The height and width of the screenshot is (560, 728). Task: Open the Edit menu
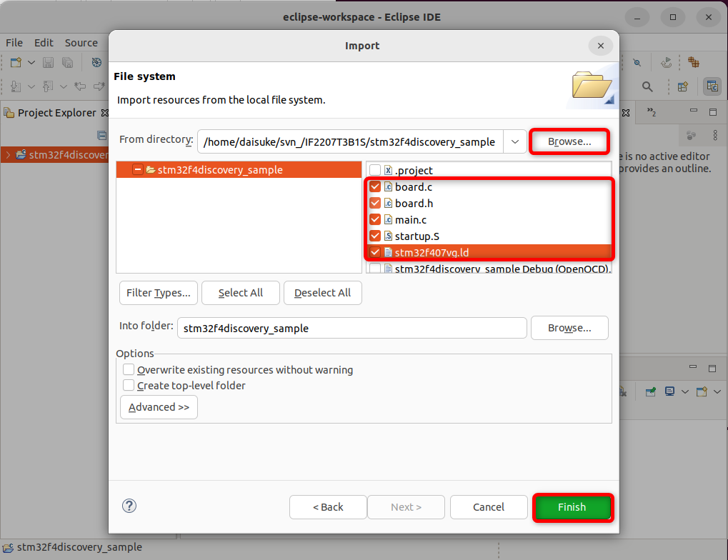tap(44, 43)
